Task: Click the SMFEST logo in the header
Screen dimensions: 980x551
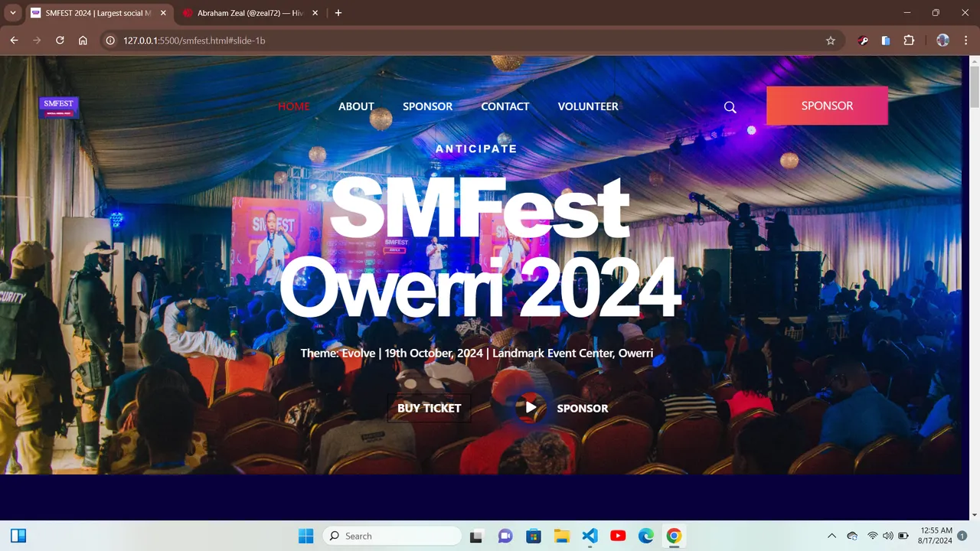Action: point(59,107)
